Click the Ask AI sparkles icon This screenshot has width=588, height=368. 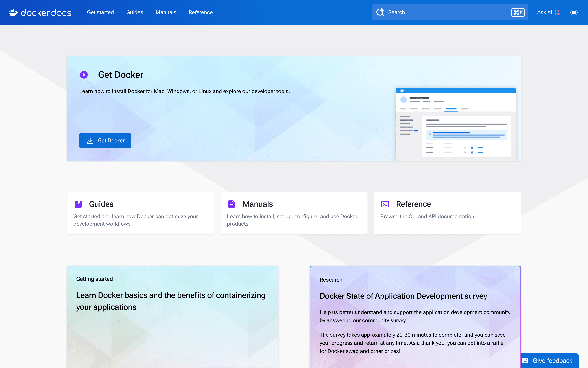(x=557, y=12)
